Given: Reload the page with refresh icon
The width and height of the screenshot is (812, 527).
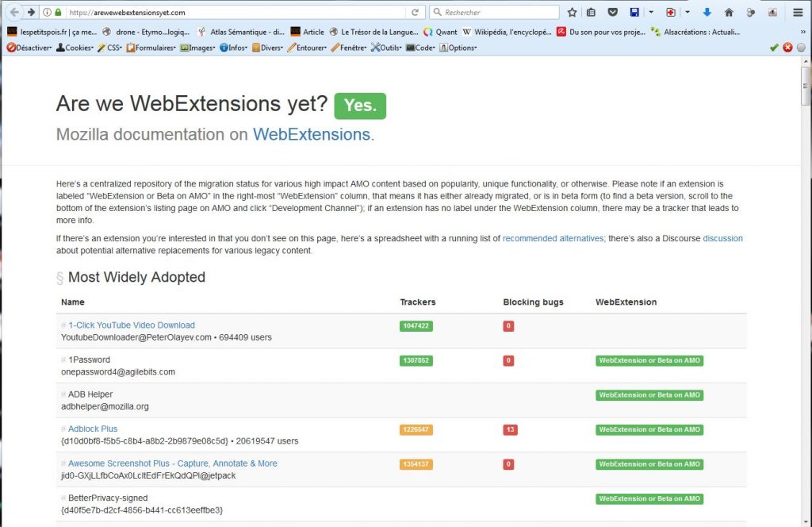Looking at the screenshot, I should point(415,13).
